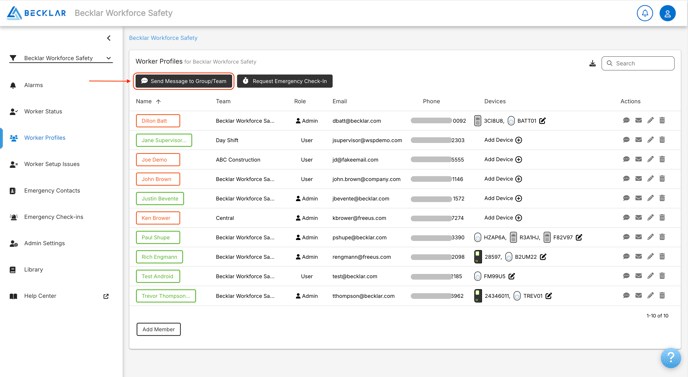Open the user account avatar menu
The image size is (688, 377).
667,13
